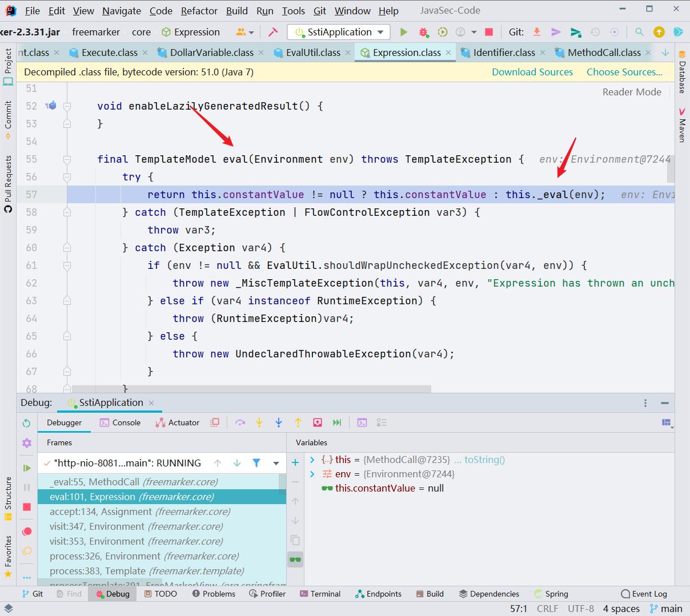Start debugging with the bug icon
This screenshot has width=690, height=616.
423,32
